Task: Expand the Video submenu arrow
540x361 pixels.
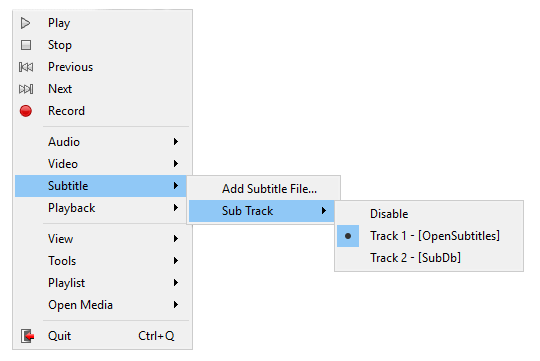Action: coord(176,164)
